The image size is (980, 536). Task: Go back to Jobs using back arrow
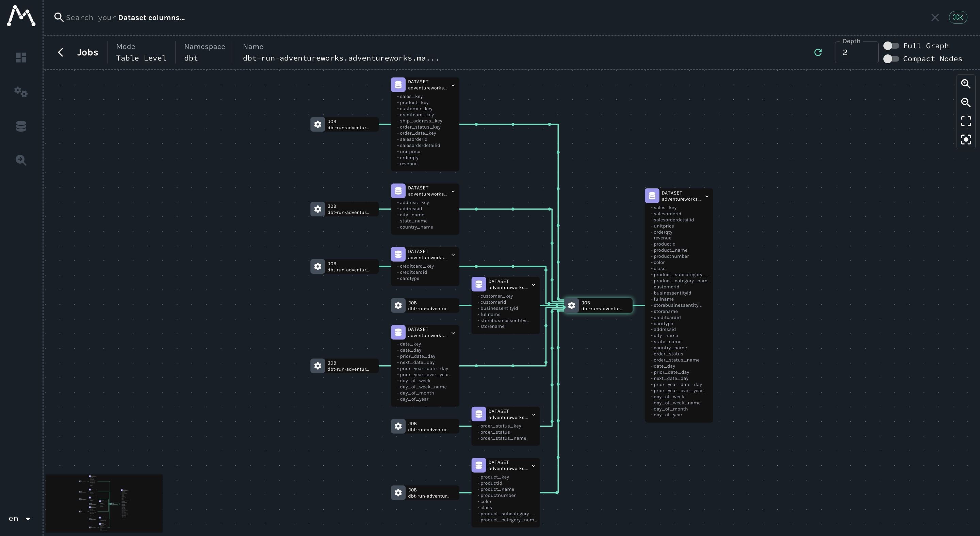[61, 52]
